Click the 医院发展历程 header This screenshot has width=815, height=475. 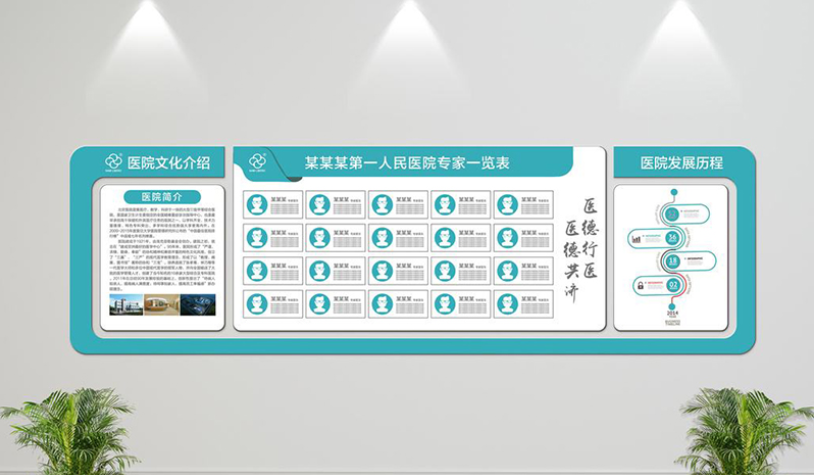point(681,161)
